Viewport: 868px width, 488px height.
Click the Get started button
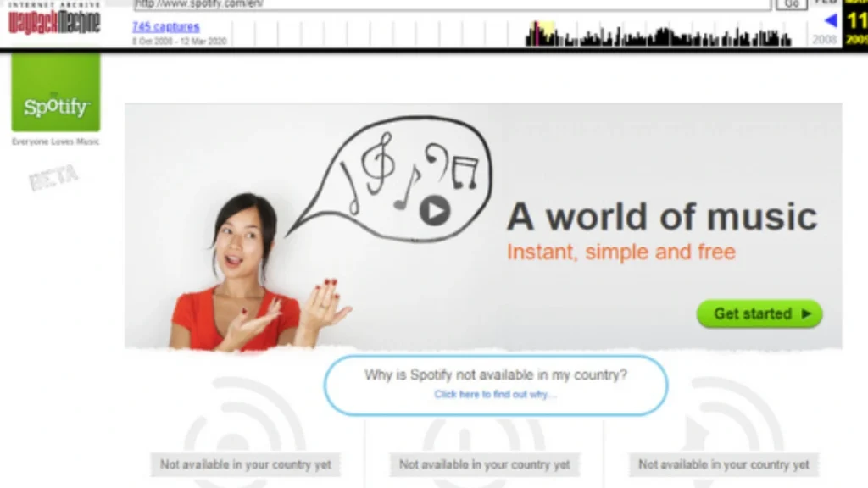tap(757, 313)
